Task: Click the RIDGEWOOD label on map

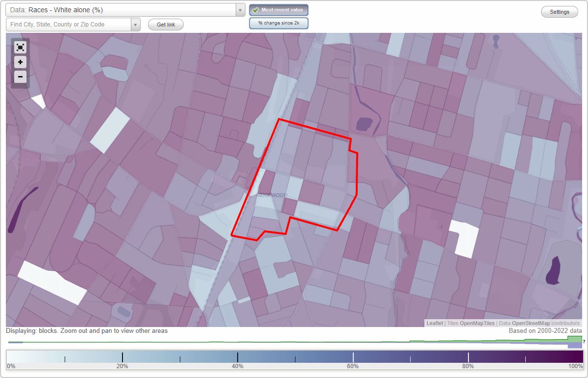Action: (x=272, y=195)
